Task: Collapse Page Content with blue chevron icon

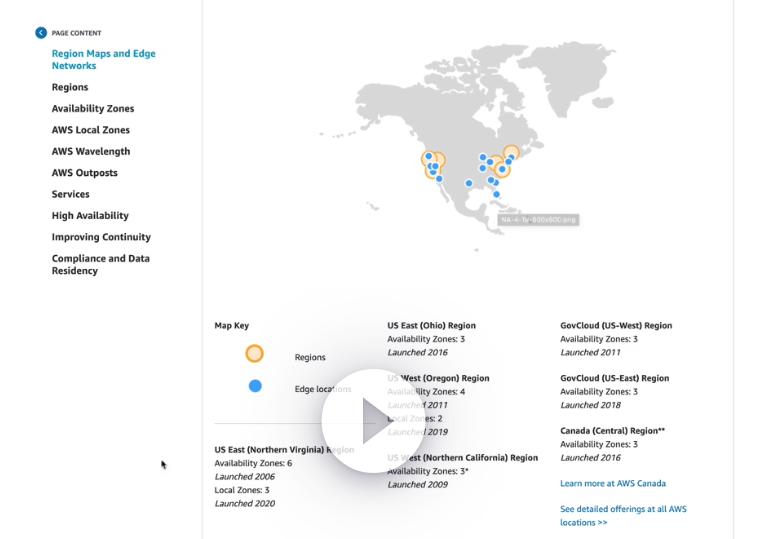Action: (x=41, y=33)
